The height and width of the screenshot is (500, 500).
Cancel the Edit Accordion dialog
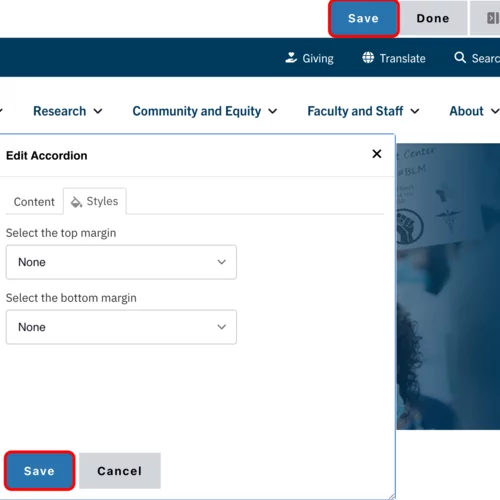click(x=120, y=471)
